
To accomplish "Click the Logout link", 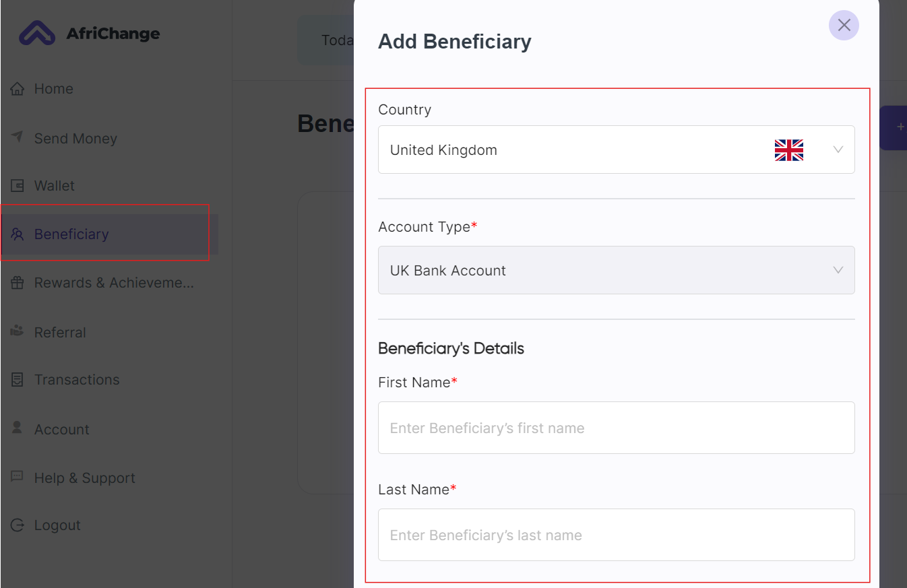I will pos(57,525).
